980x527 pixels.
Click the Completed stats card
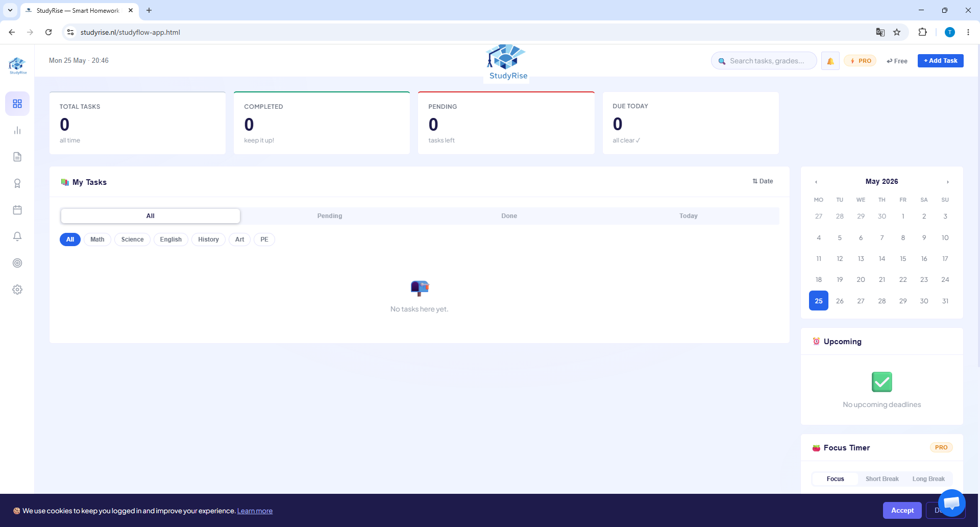tap(322, 123)
